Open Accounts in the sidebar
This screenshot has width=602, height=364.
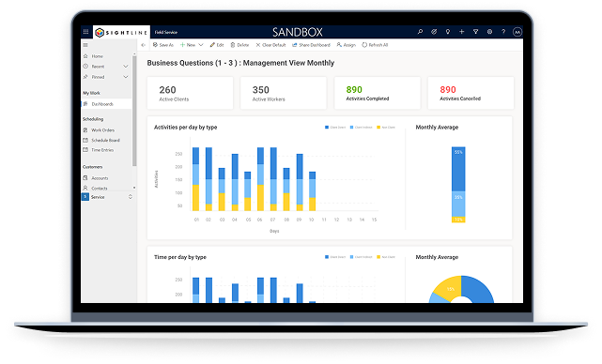point(96,178)
